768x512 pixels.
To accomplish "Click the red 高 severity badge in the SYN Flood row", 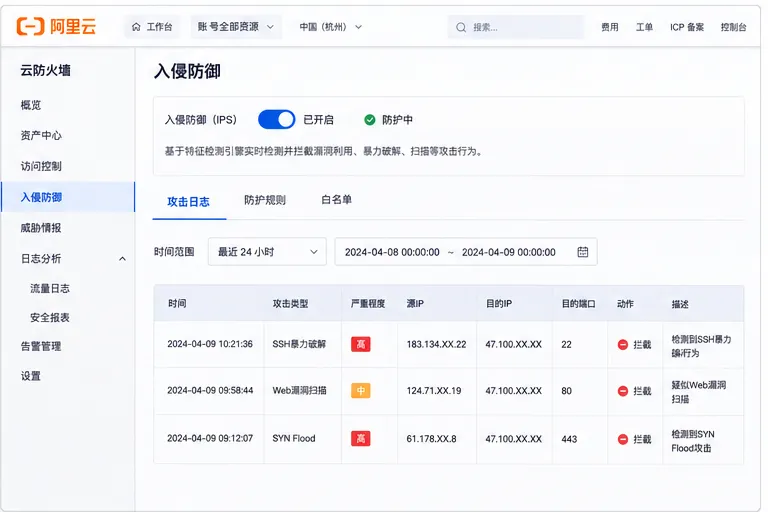I will (360, 439).
